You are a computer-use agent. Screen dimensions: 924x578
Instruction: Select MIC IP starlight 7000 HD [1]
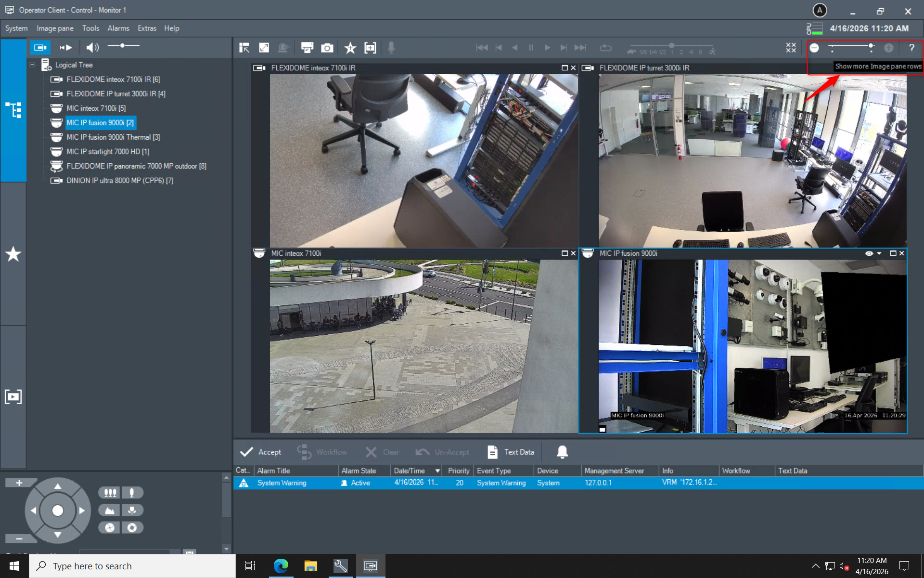click(108, 152)
